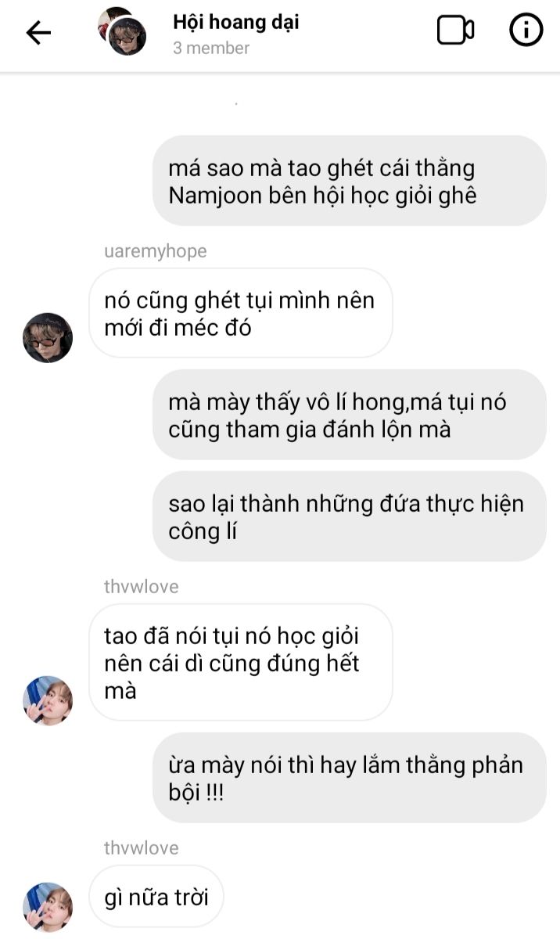The height and width of the screenshot is (939, 560).
Task: Tap the empty chat area below the header
Action: point(280,103)
